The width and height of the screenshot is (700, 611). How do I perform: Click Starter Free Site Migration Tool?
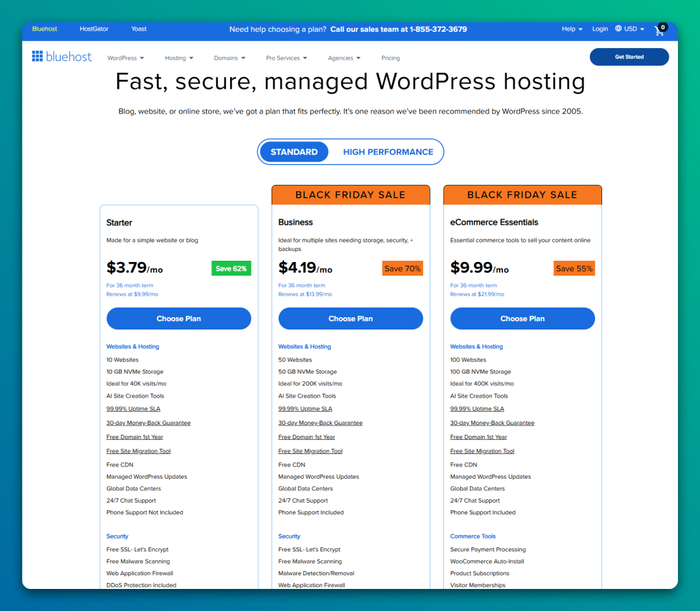tap(139, 451)
